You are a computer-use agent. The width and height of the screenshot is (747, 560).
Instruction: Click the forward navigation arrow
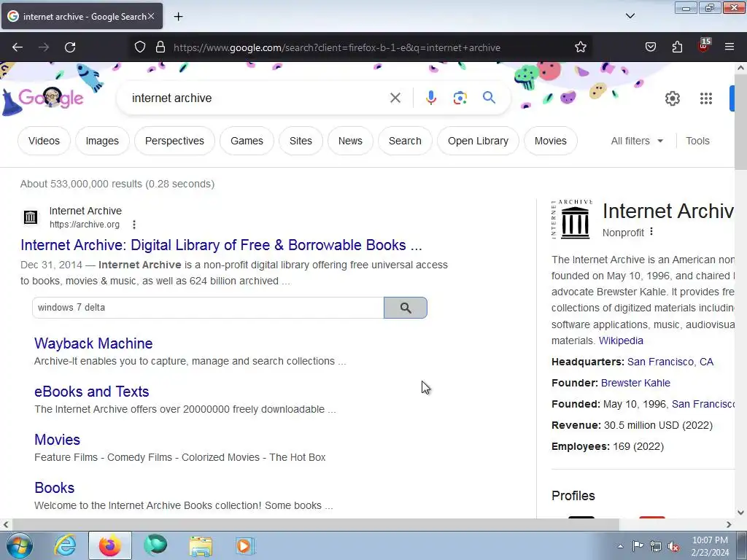[x=44, y=47]
